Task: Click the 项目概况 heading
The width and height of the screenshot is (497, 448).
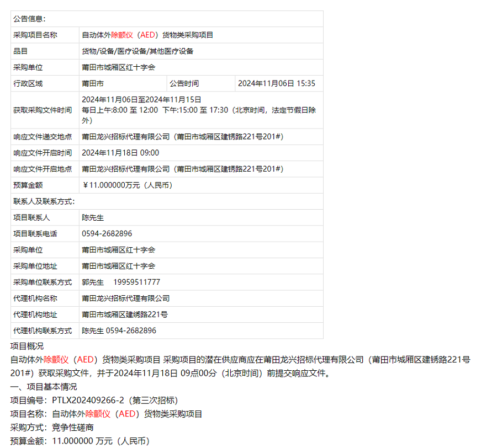Action: pos(27,346)
